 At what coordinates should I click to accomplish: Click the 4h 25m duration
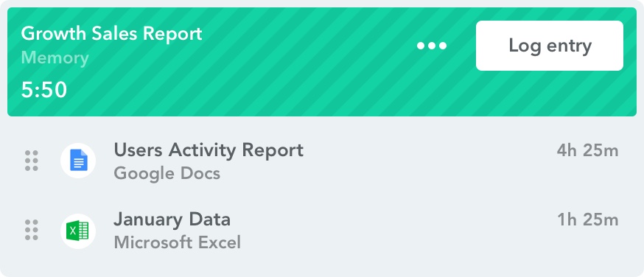click(x=587, y=150)
